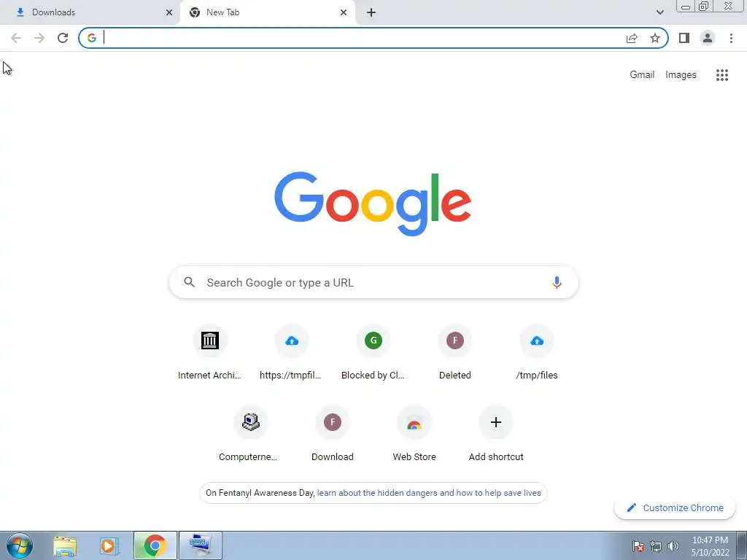
Task: Share this page using share icon
Action: 632,38
